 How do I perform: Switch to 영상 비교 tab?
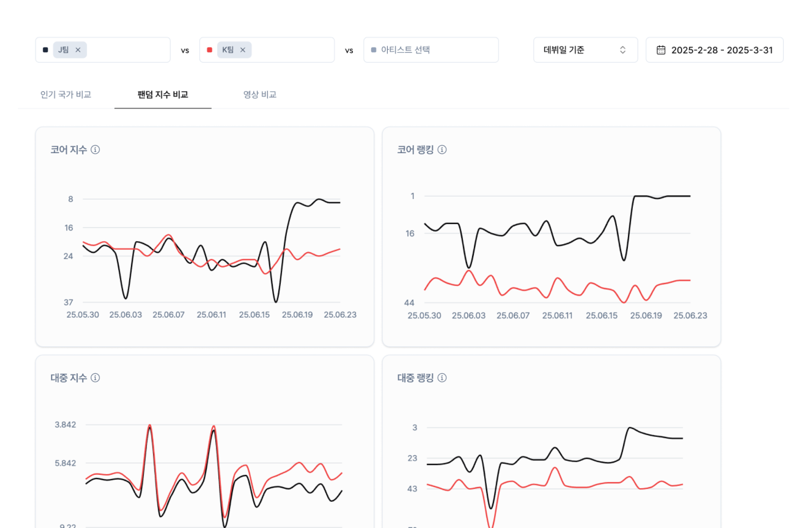pos(260,95)
